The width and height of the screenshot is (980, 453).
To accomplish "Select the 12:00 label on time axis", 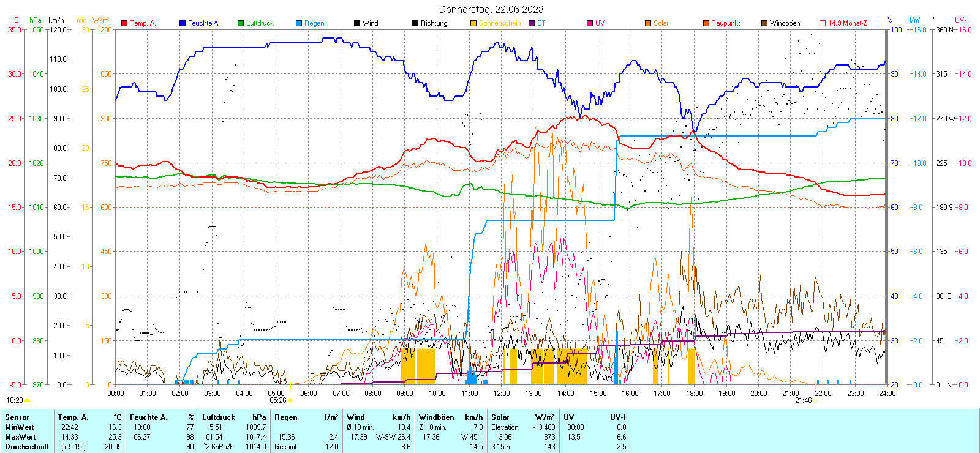I will click(x=501, y=393).
